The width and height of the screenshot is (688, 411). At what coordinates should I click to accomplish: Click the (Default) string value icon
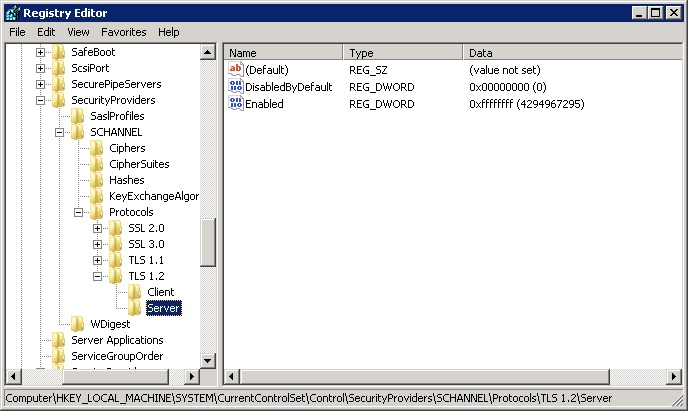pos(236,70)
